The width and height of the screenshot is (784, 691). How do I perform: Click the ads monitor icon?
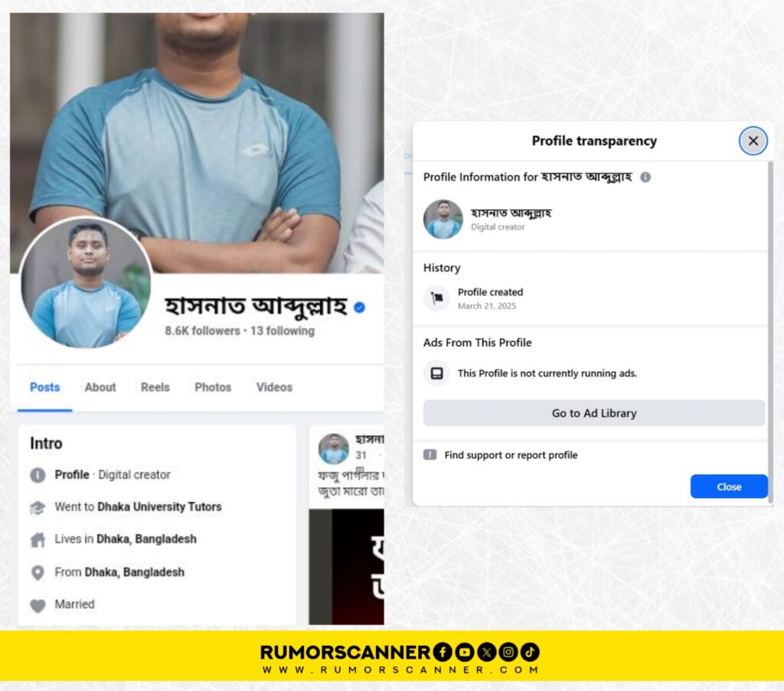[436, 373]
